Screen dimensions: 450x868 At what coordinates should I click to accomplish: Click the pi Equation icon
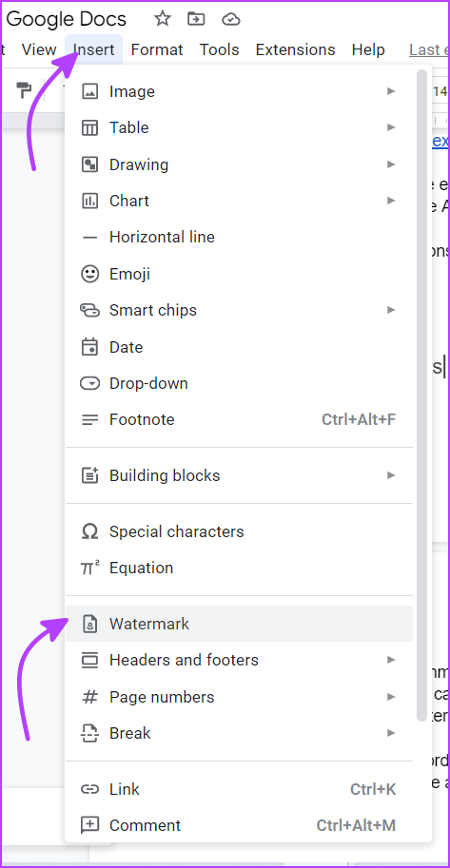pyautogui.click(x=89, y=568)
